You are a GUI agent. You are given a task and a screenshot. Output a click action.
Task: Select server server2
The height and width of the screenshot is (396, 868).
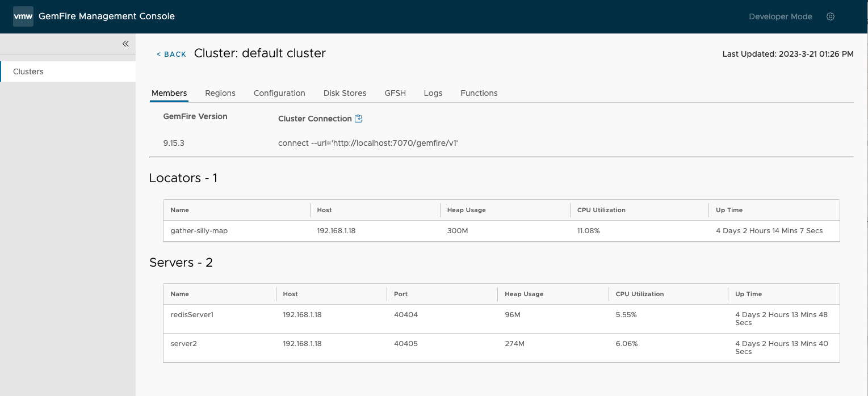pyautogui.click(x=183, y=343)
